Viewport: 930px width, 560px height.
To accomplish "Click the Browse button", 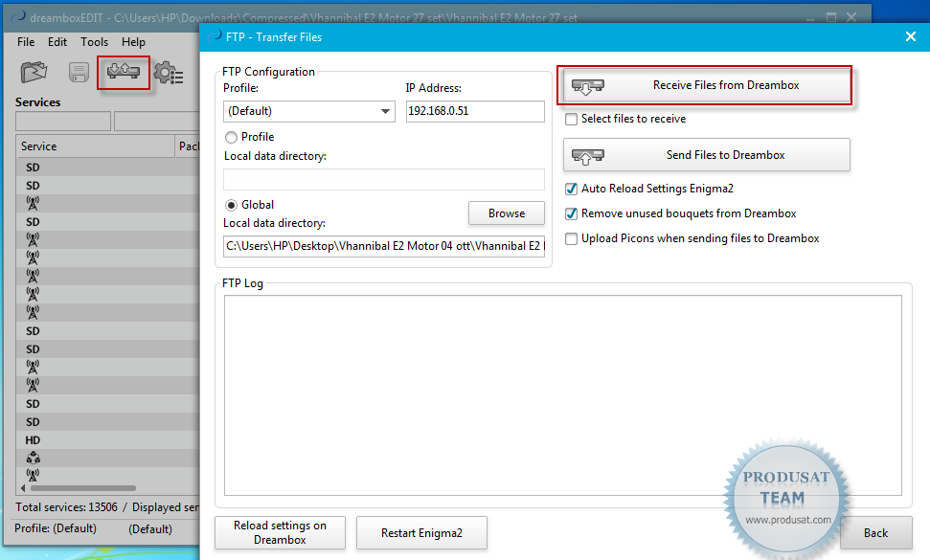I will 507,213.
